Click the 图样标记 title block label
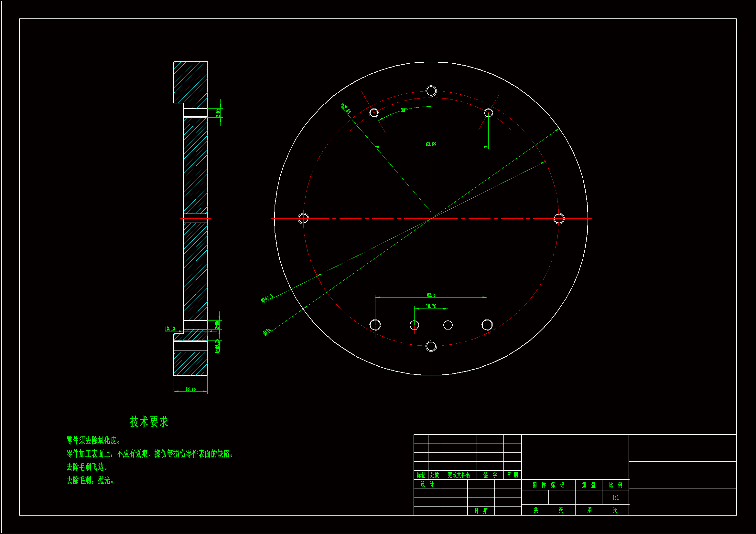The height and width of the screenshot is (534, 756). click(x=548, y=485)
